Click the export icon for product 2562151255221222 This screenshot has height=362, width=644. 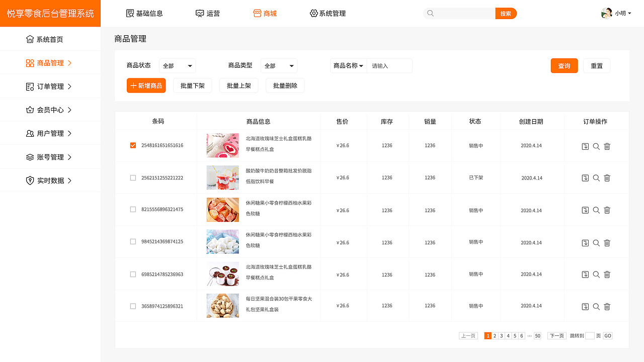click(585, 178)
